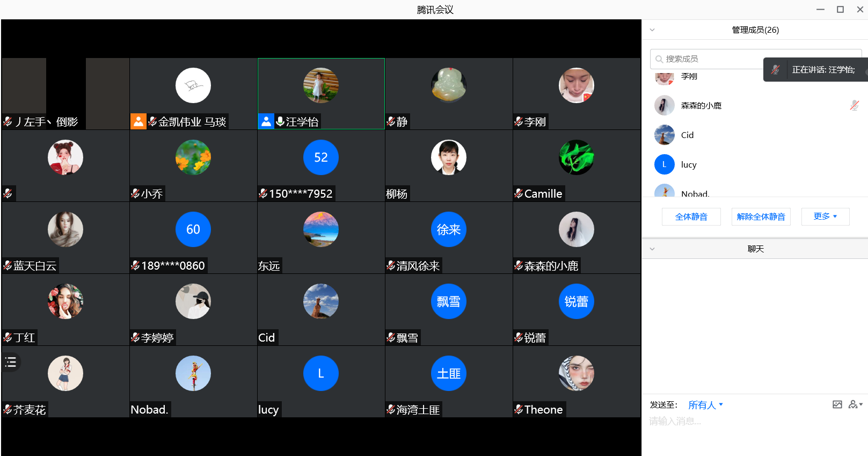Toggle the mic for 森森的小鹿 in member list
The width and height of the screenshot is (868, 456).
(854, 105)
